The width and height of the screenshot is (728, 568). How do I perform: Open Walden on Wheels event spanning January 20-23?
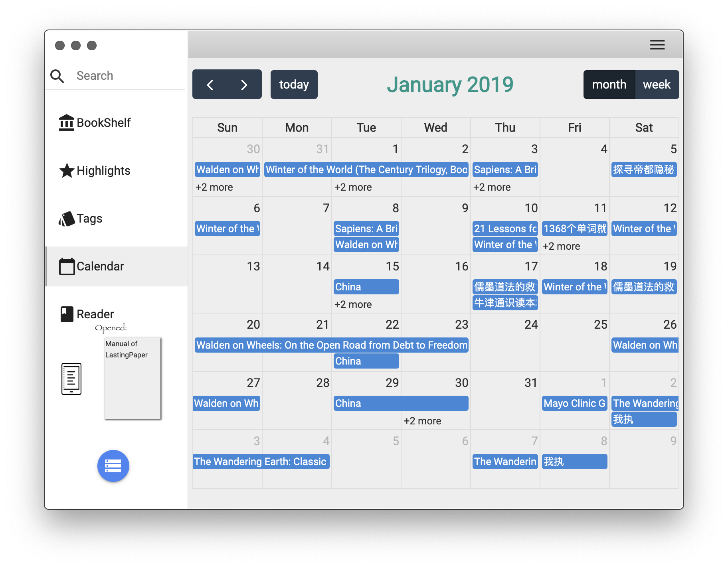point(332,345)
